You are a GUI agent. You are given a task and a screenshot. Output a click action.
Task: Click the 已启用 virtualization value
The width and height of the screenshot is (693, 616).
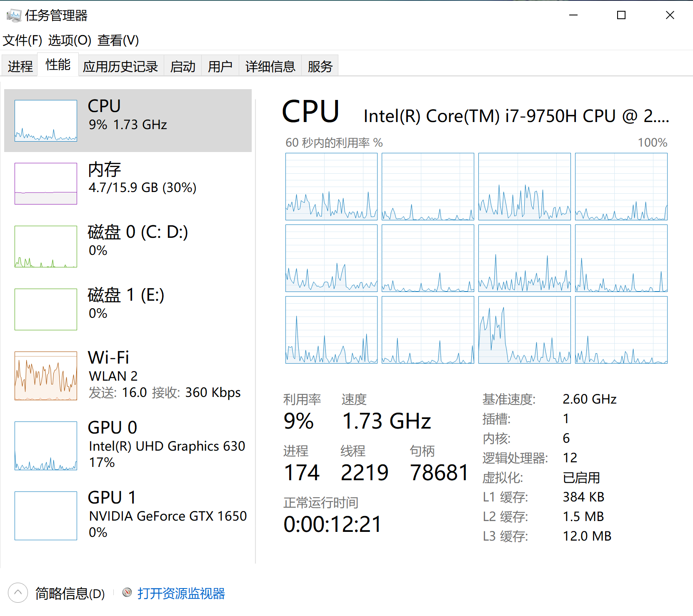click(x=581, y=477)
